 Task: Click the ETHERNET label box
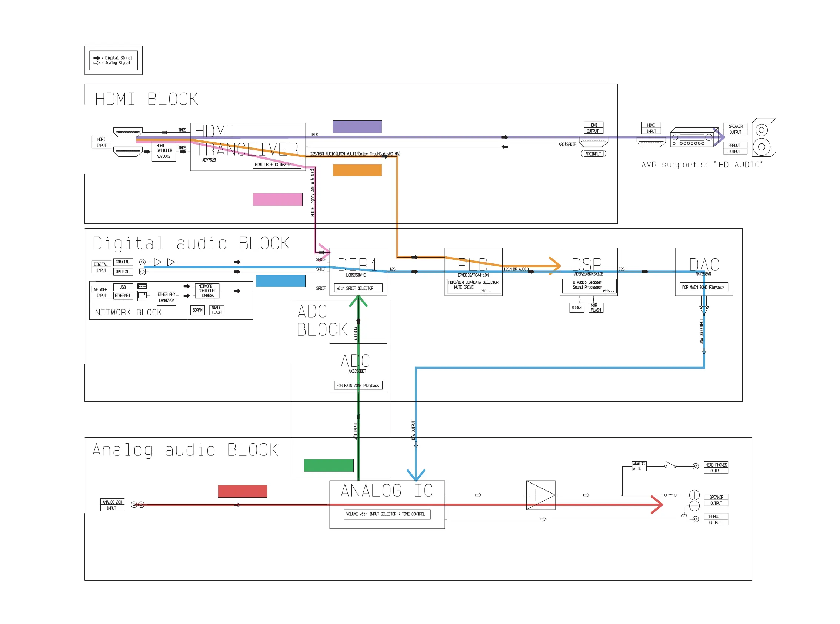click(123, 296)
